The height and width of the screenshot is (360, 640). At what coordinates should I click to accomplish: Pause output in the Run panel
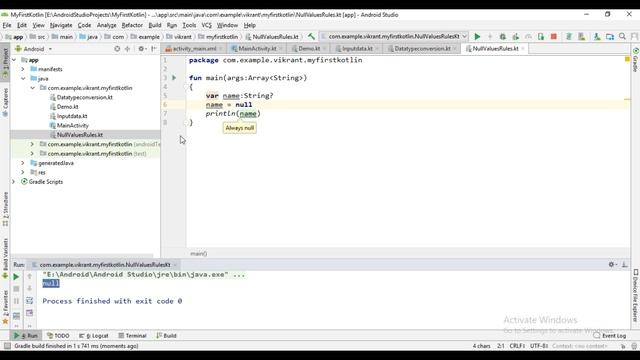tap(16, 301)
